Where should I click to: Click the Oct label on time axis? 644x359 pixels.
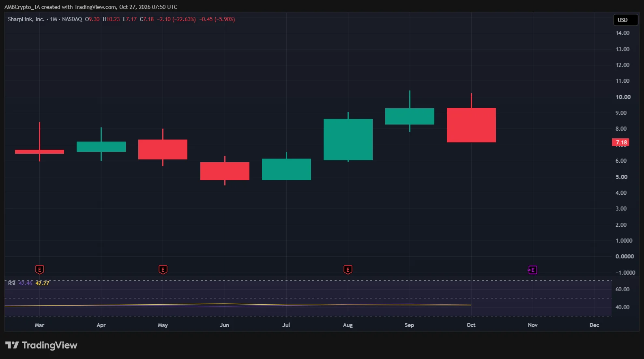[x=471, y=325]
